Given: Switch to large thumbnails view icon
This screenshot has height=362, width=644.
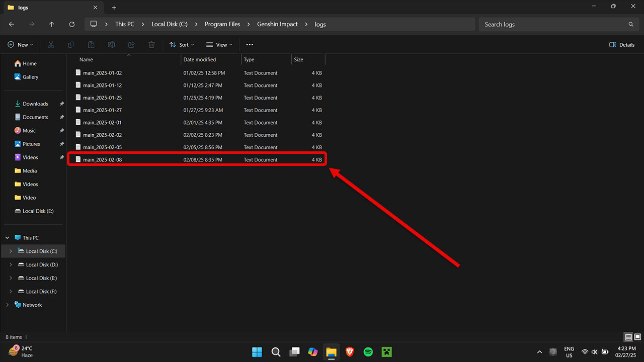Looking at the screenshot, I should 637,337.
